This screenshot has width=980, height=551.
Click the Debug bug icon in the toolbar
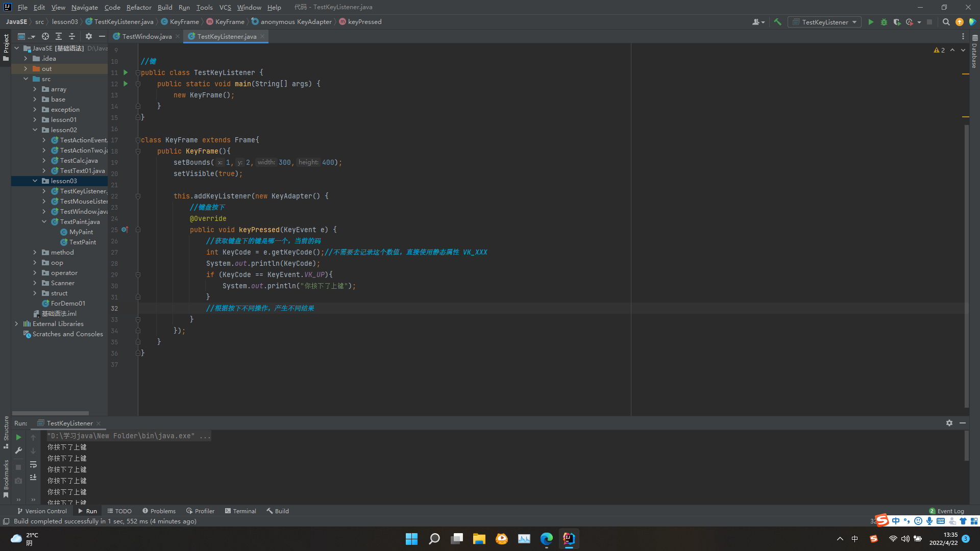pyautogui.click(x=884, y=22)
